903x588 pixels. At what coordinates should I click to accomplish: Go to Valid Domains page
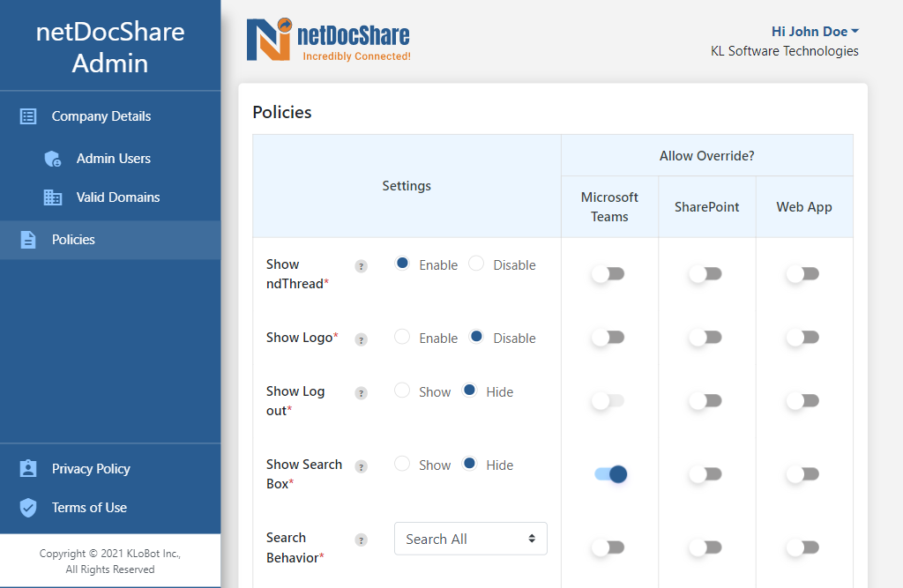110,197
